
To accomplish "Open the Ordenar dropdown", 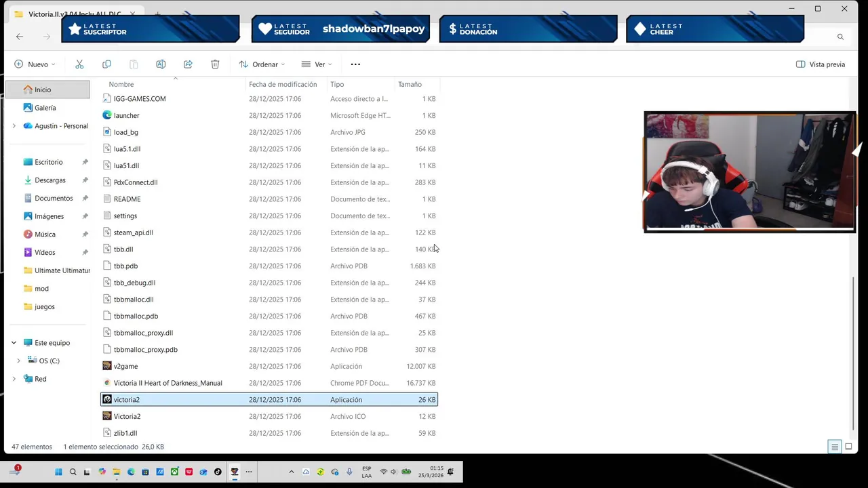I will click(x=262, y=64).
